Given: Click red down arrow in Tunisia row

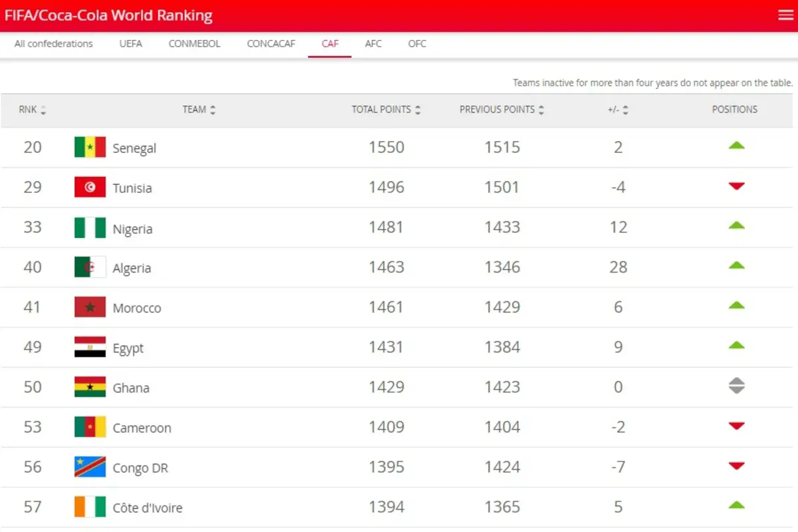Looking at the screenshot, I should (x=736, y=186).
